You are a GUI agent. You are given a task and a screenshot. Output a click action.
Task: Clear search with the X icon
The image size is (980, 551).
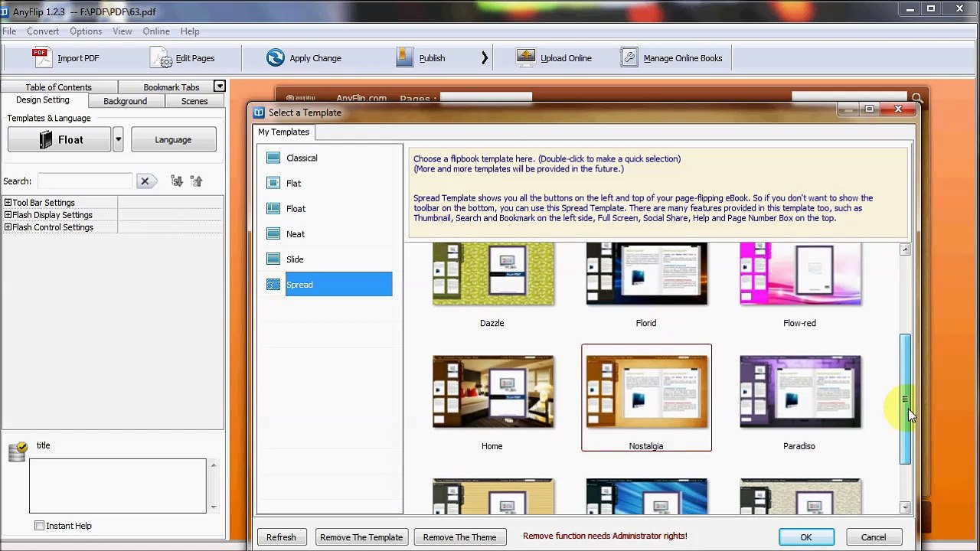(145, 181)
